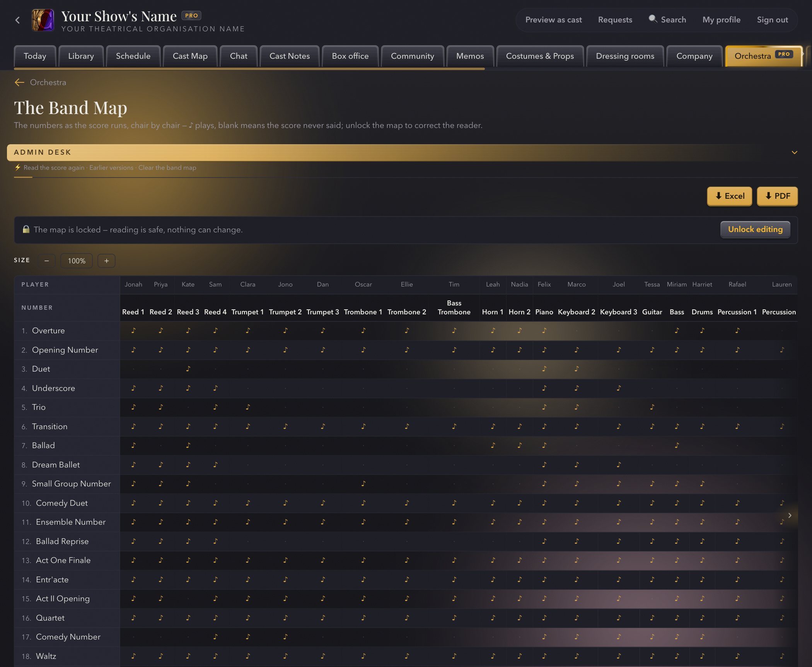Unlock editing of the band map
The height and width of the screenshot is (667, 812).
coord(755,229)
